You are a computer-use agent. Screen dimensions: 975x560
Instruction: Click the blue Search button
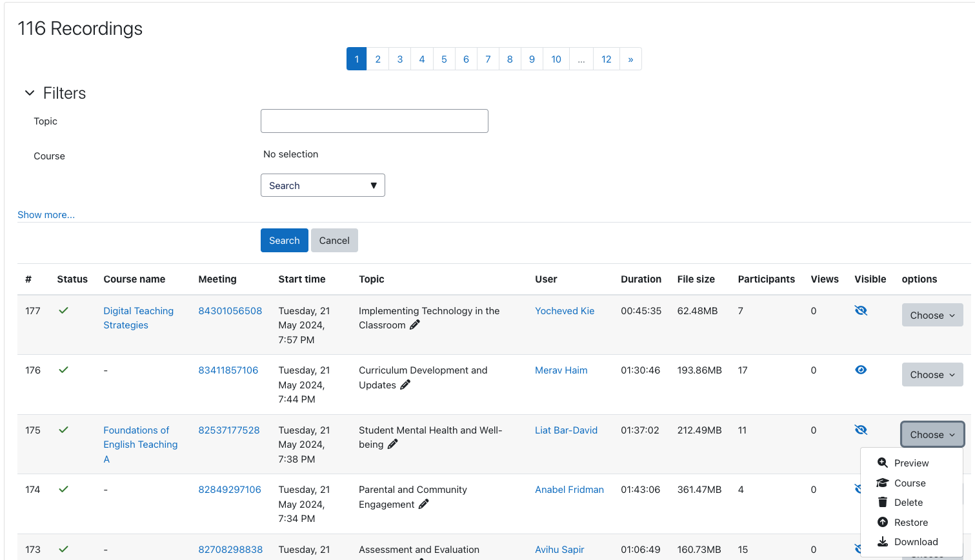(x=284, y=241)
